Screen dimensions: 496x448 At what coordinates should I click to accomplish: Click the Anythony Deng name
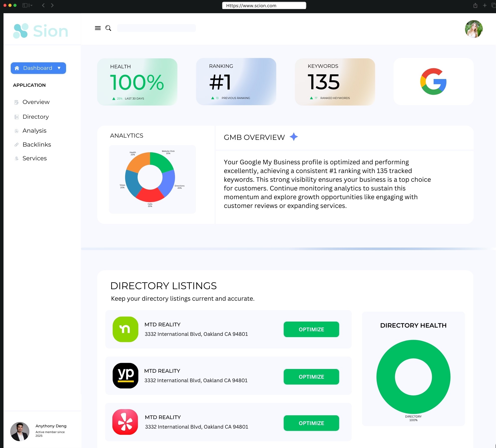tap(51, 426)
